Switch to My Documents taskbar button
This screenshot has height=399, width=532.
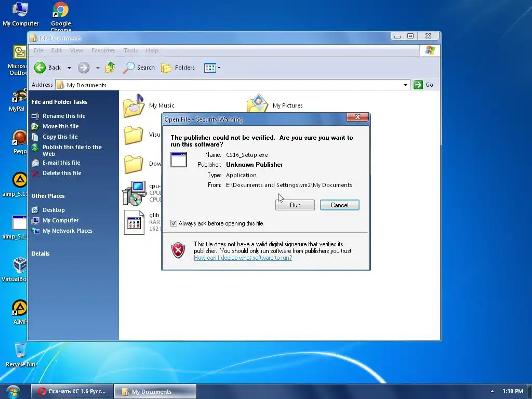click(155, 391)
